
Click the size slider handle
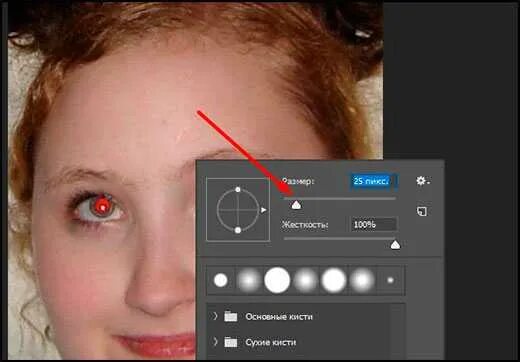296,205
